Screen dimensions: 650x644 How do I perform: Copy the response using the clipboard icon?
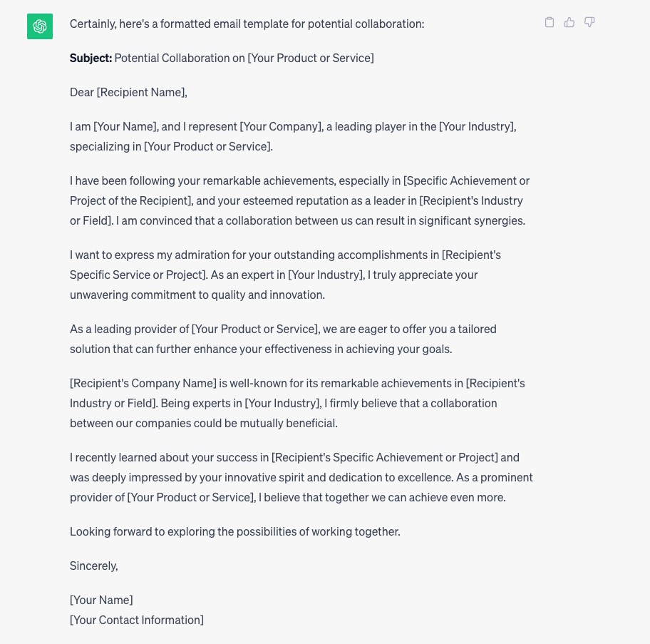(x=550, y=22)
